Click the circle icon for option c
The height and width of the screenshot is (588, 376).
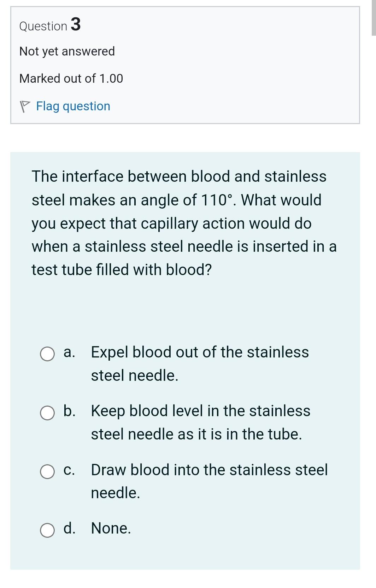[x=47, y=471]
